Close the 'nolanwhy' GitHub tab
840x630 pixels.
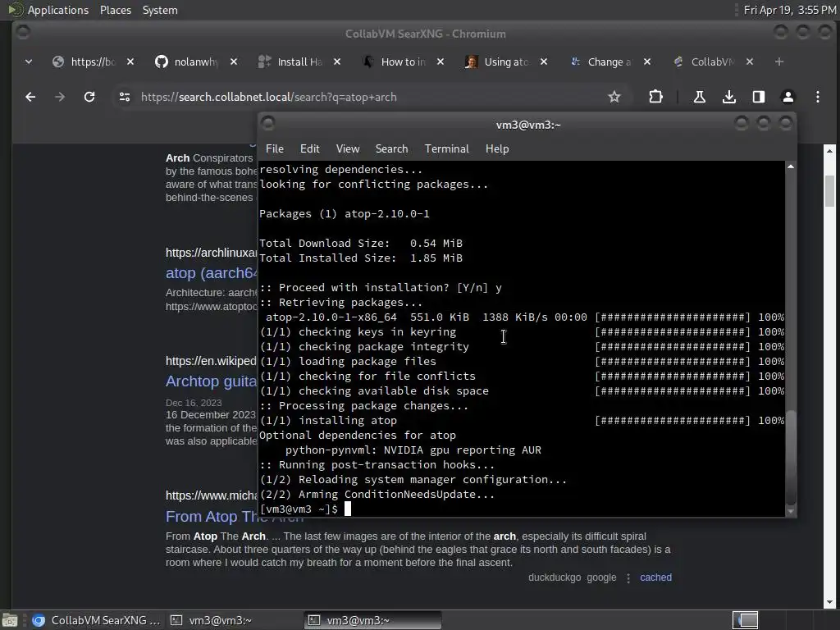click(x=234, y=62)
